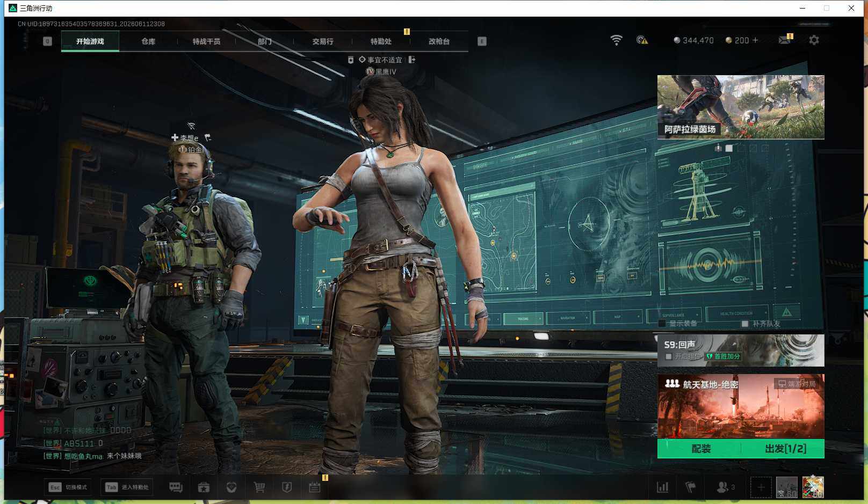
Task: Open the friends list icon showing 3
Action: coord(725,487)
